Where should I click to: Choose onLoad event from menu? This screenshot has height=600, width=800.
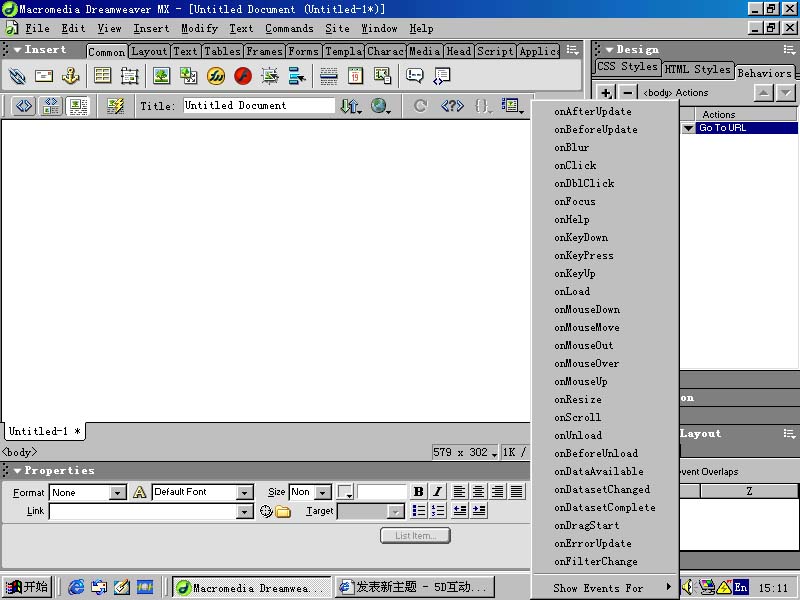point(572,291)
